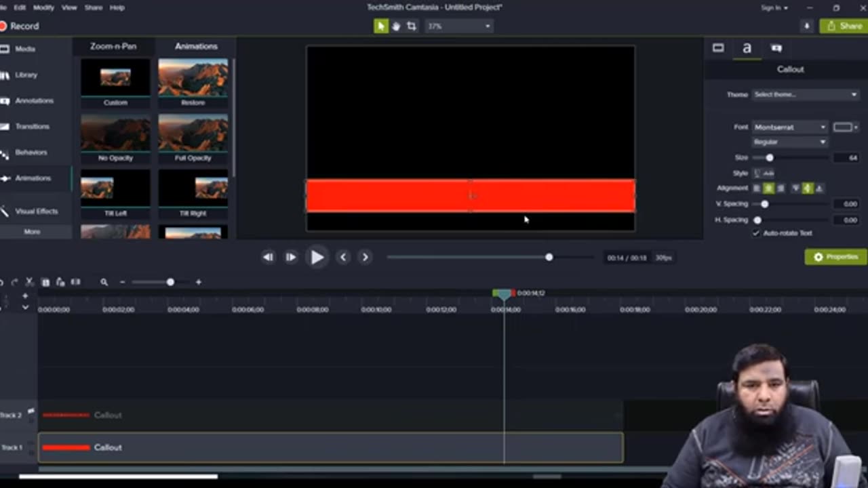The height and width of the screenshot is (488, 868).
Task: Click the red Record button
Action: coord(20,26)
